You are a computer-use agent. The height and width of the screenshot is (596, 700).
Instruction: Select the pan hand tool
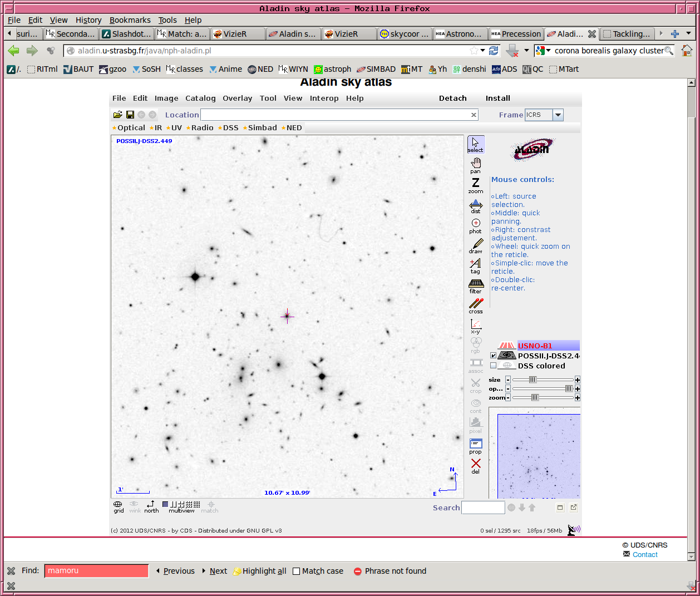tap(476, 165)
